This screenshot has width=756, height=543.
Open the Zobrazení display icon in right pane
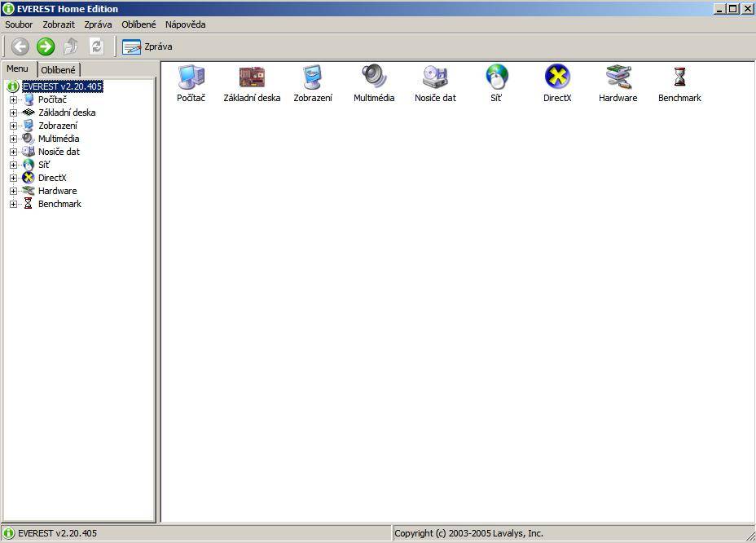pyautogui.click(x=313, y=77)
